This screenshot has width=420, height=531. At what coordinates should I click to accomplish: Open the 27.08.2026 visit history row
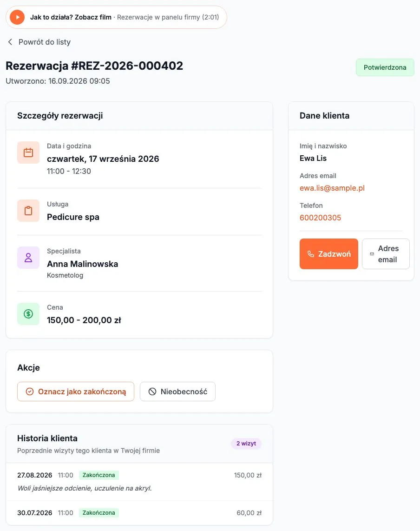139,482
